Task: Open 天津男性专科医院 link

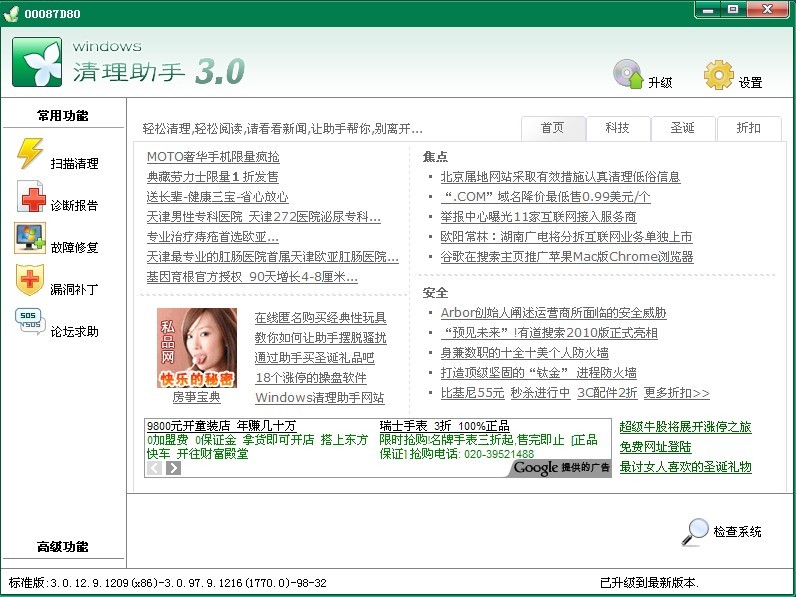Action: coord(263,217)
